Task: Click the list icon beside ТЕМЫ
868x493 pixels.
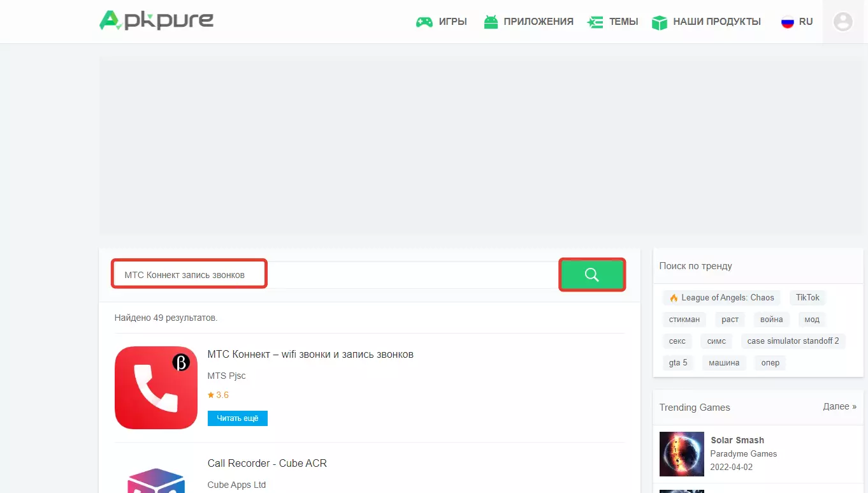Action: [x=595, y=22]
